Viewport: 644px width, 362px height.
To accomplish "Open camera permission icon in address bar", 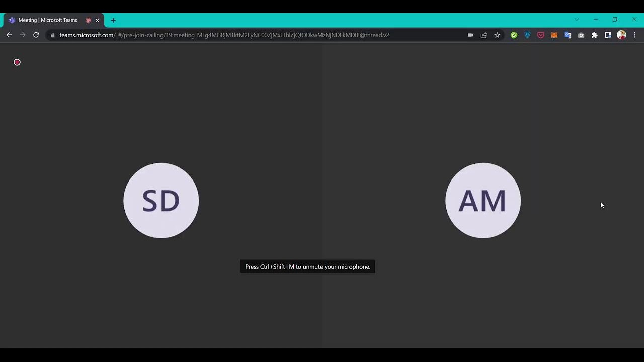I will pos(470,35).
